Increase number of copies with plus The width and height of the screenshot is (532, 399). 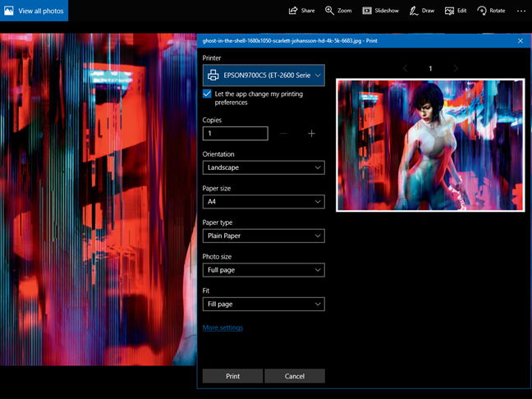(311, 134)
